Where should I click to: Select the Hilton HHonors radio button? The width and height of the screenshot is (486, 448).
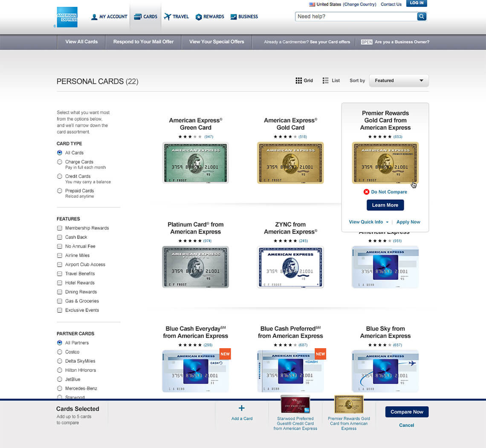click(60, 370)
